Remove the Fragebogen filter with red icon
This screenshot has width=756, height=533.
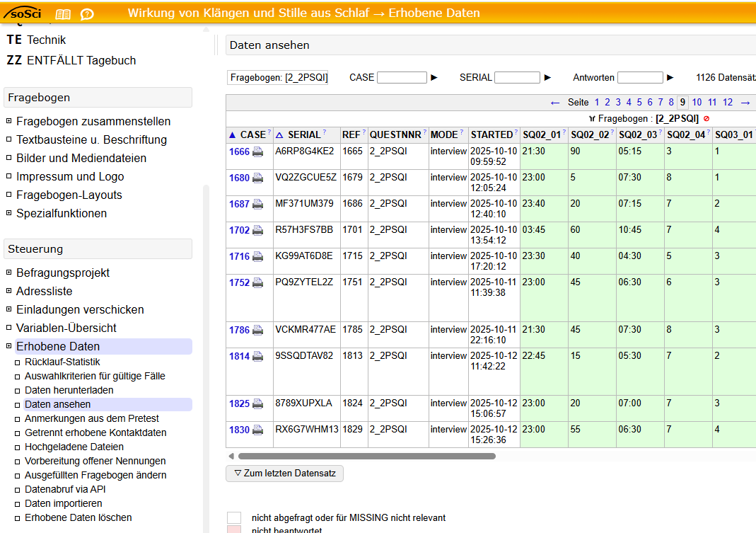pos(706,119)
